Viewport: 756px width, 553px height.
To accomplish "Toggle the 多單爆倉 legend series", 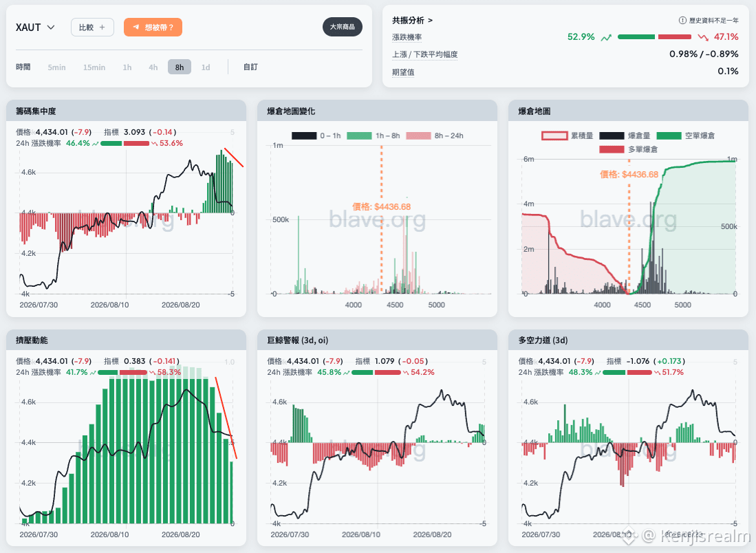I will (629, 149).
